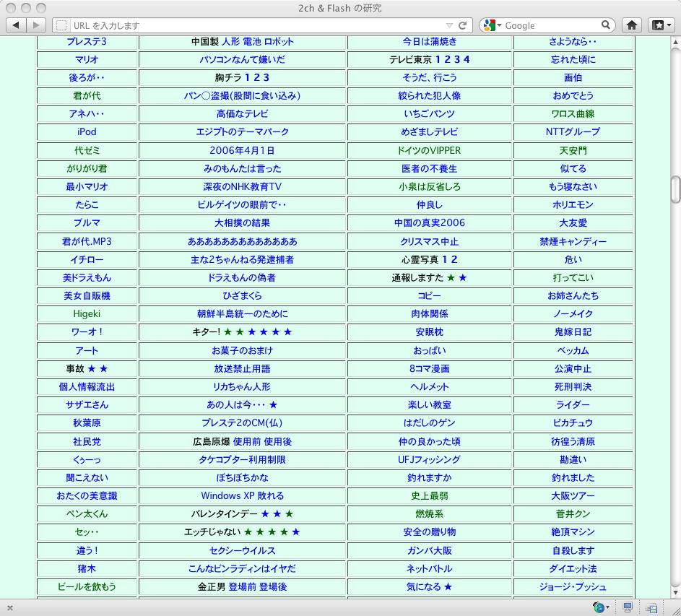Click the browser Forward arrow button
This screenshot has height=616, width=681.
[36, 25]
